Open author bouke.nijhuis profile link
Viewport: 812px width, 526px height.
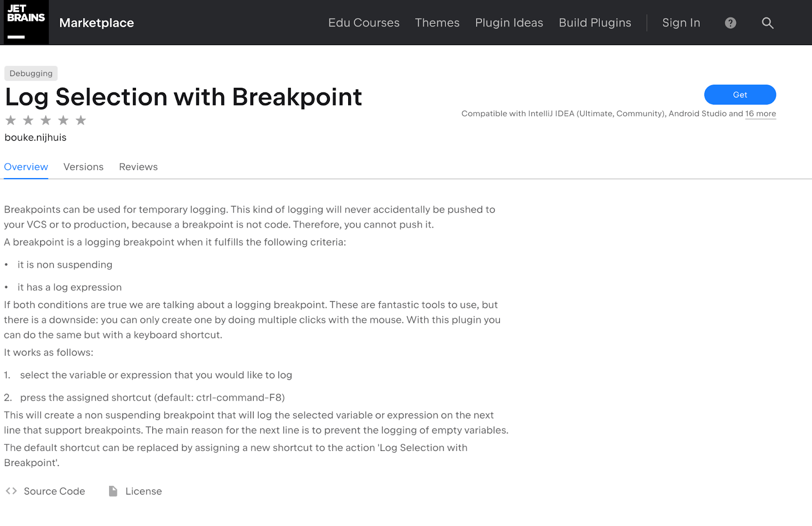pos(36,138)
